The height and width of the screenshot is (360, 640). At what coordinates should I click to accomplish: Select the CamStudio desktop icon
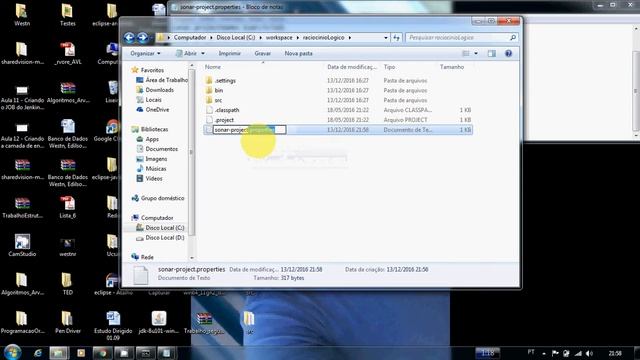tap(22, 245)
